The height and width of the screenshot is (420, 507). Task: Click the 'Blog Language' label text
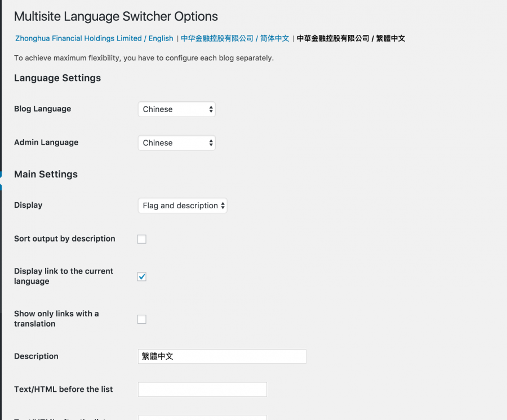pos(43,109)
